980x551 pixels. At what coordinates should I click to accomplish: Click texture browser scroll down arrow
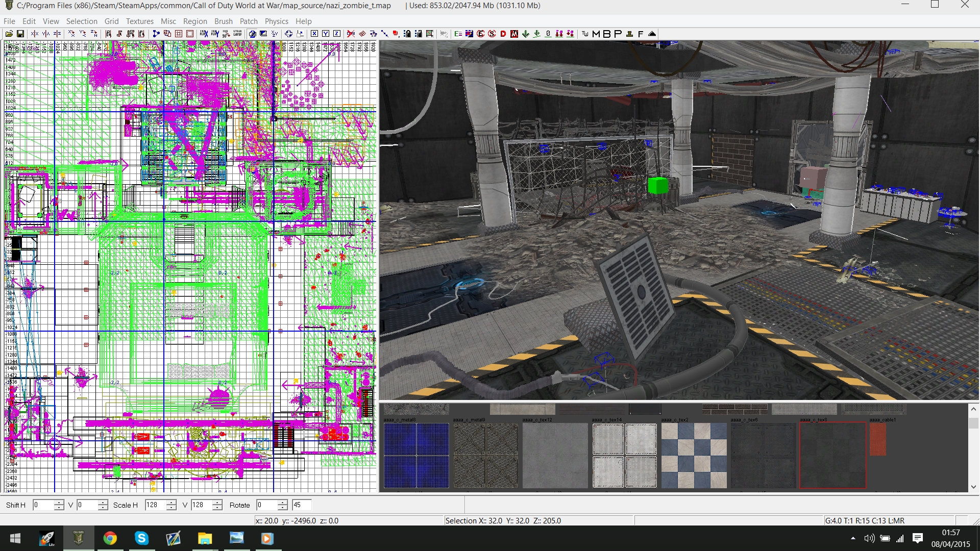973,487
